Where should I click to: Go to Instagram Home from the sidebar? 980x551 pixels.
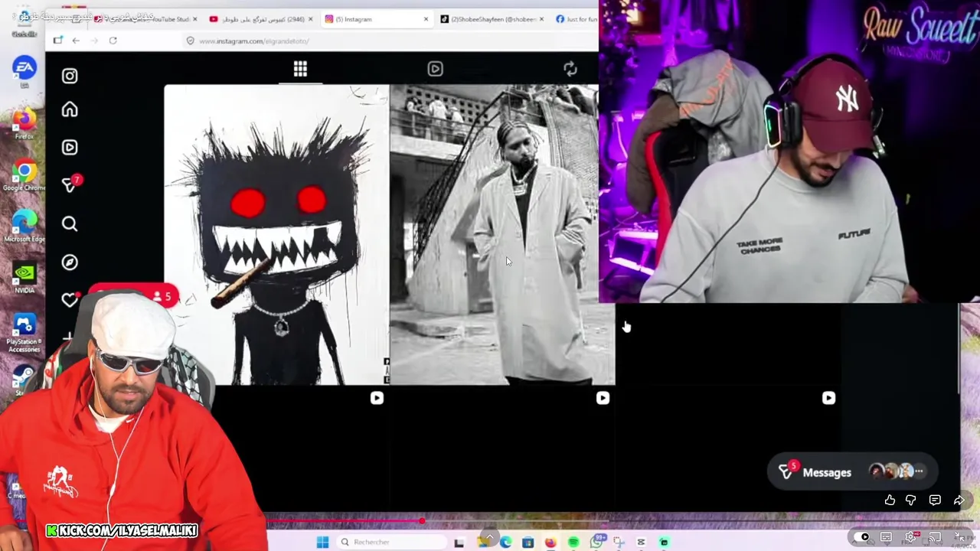click(x=70, y=109)
